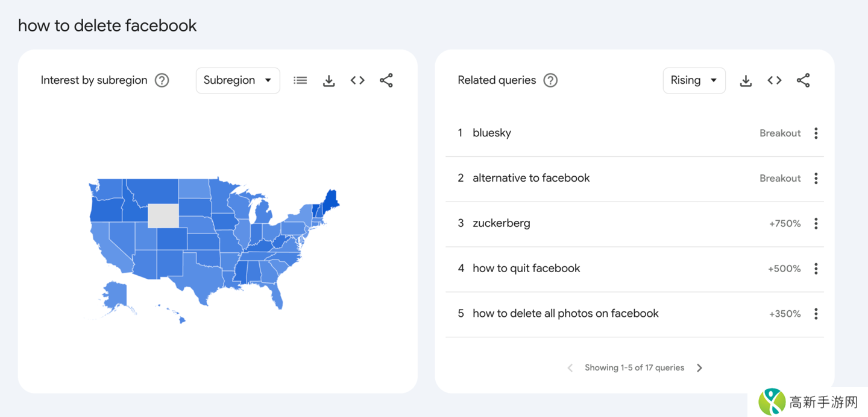Screen dimensions: 868x417
Task: Download the related queries data
Action: tap(746, 80)
